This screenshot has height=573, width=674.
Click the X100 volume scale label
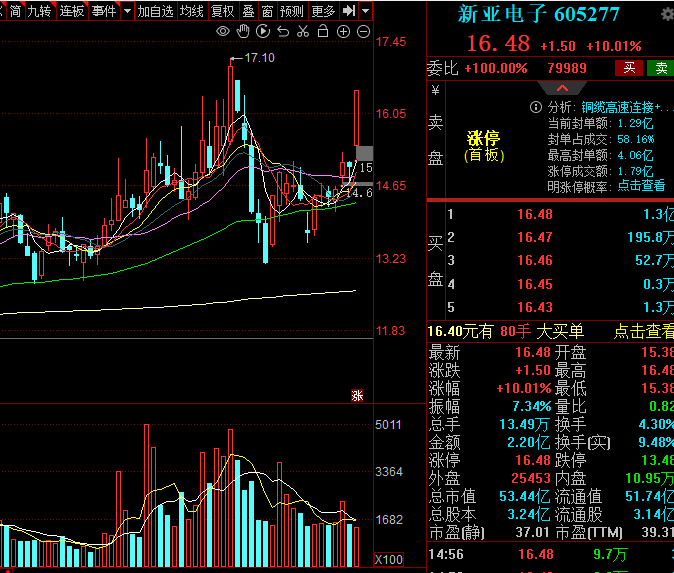pos(389,559)
